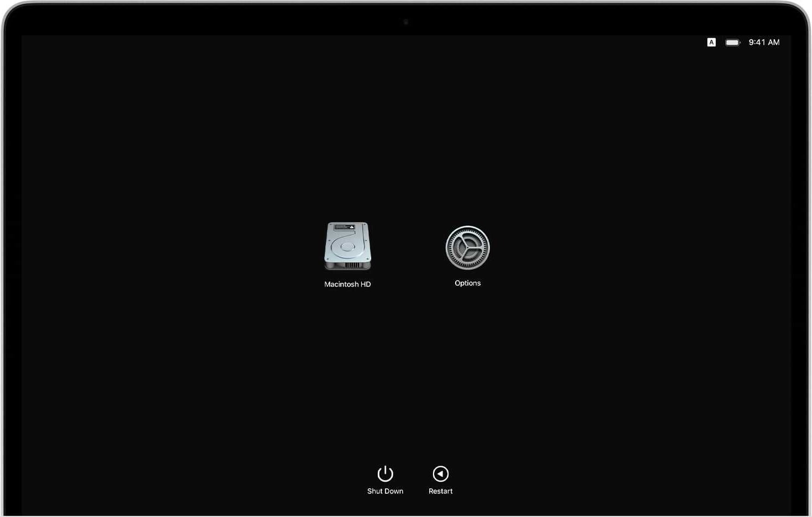Click the 'Macintosh HD' text label
This screenshot has height=517, width=812.
(x=347, y=284)
